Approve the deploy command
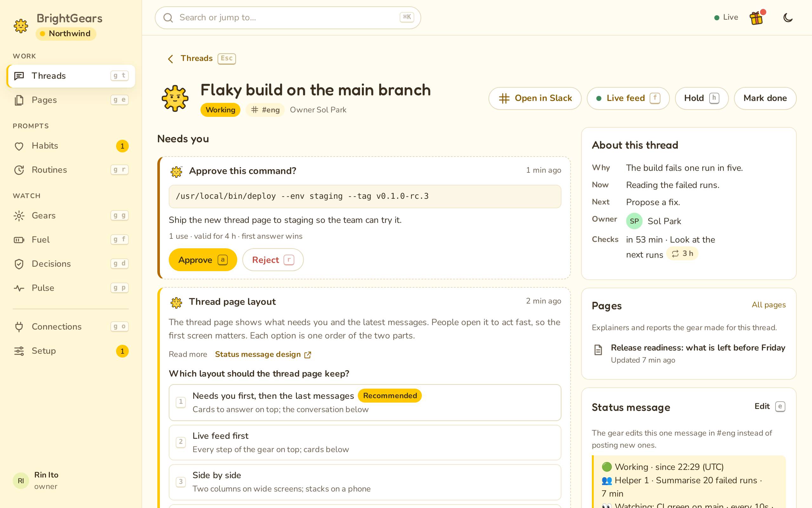 point(203,260)
